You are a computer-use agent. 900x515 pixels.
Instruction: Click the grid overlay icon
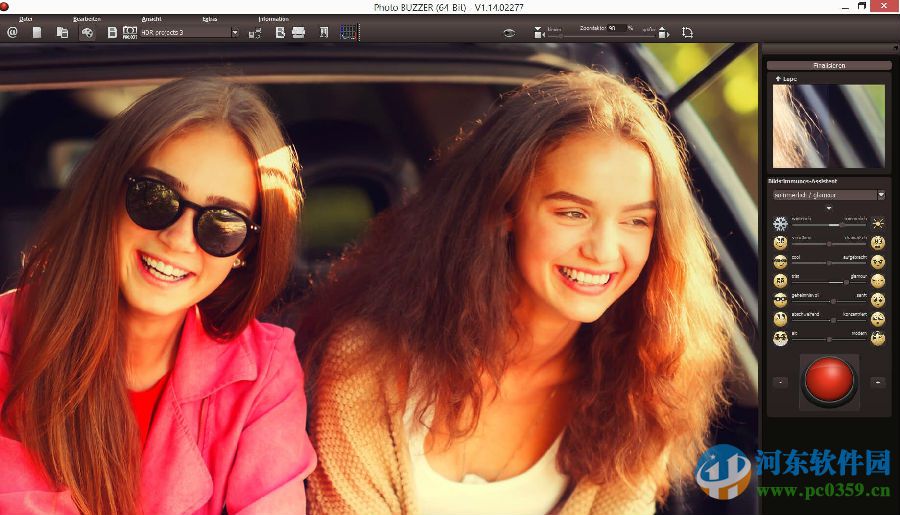(347, 32)
